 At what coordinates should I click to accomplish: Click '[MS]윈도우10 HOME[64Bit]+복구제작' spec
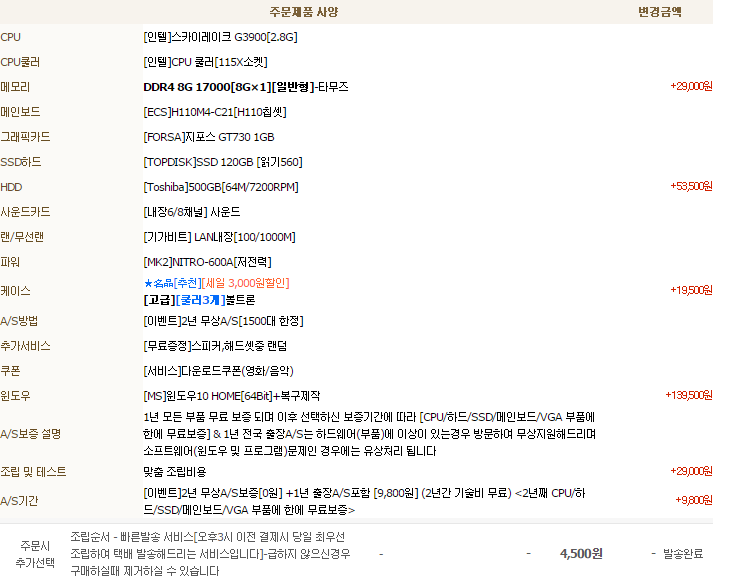point(232,396)
